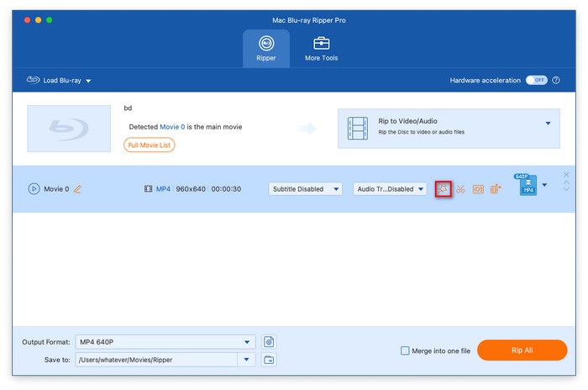Expand the Output Format MP4 640P dropdown
This screenshot has height=390, width=588.
(248, 342)
